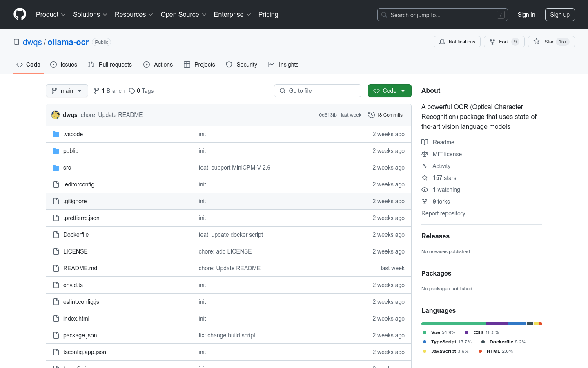Switch to the Insights tab

point(283,65)
